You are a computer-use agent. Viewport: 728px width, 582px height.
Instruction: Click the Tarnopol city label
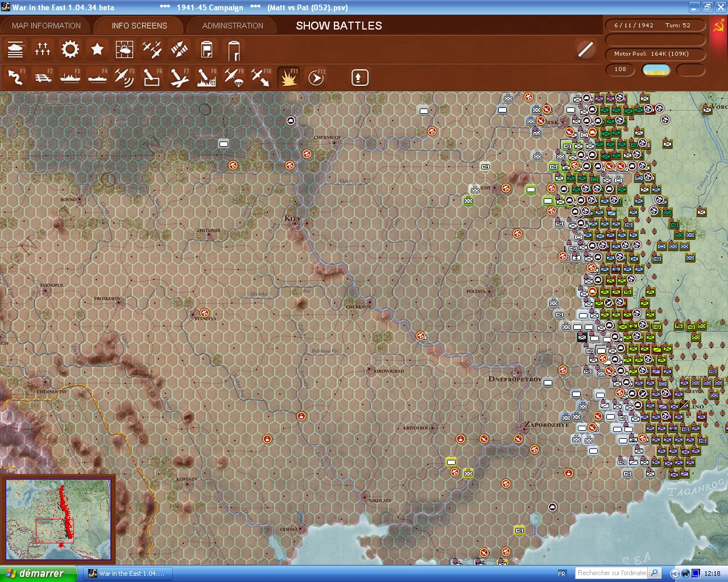tap(51, 285)
